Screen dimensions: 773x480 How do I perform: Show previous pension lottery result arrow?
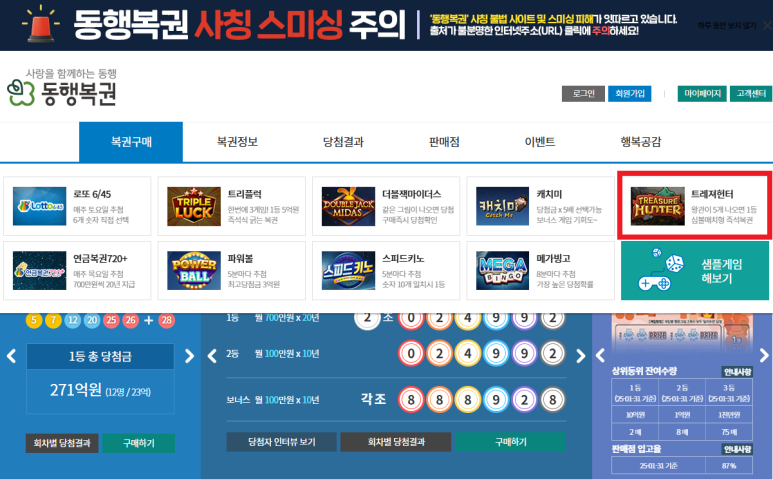pos(212,356)
